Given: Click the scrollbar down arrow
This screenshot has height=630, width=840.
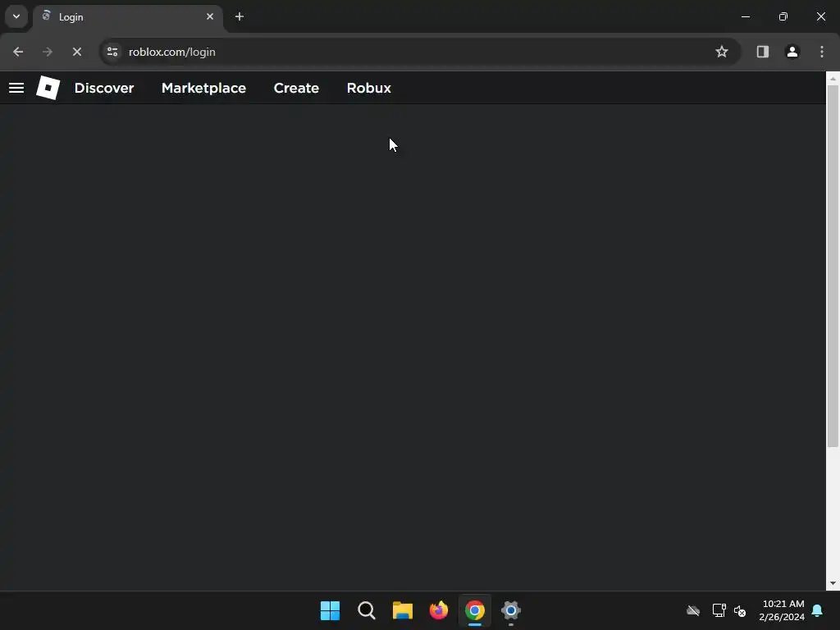Looking at the screenshot, I should (x=833, y=583).
